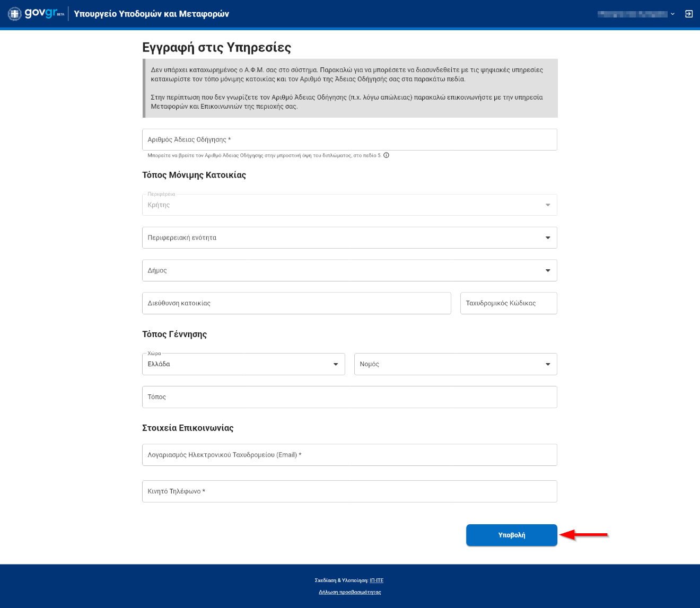Viewport: 700px width, 608px height.
Task: Click the gov.gr logo
Action: pyautogui.click(x=43, y=13)
